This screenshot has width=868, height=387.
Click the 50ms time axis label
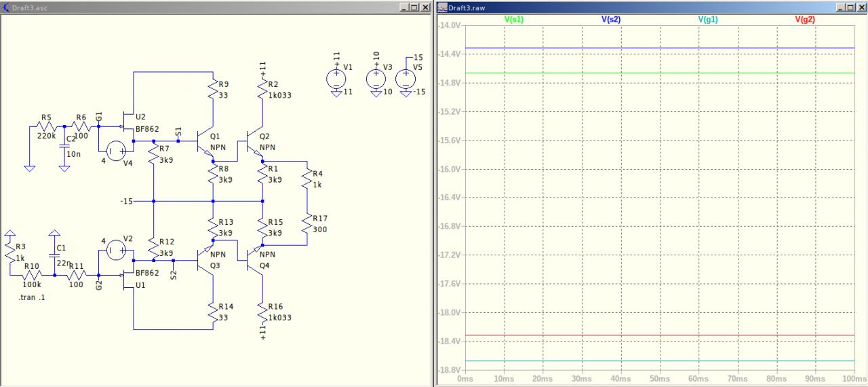click(x=660, y=378)
